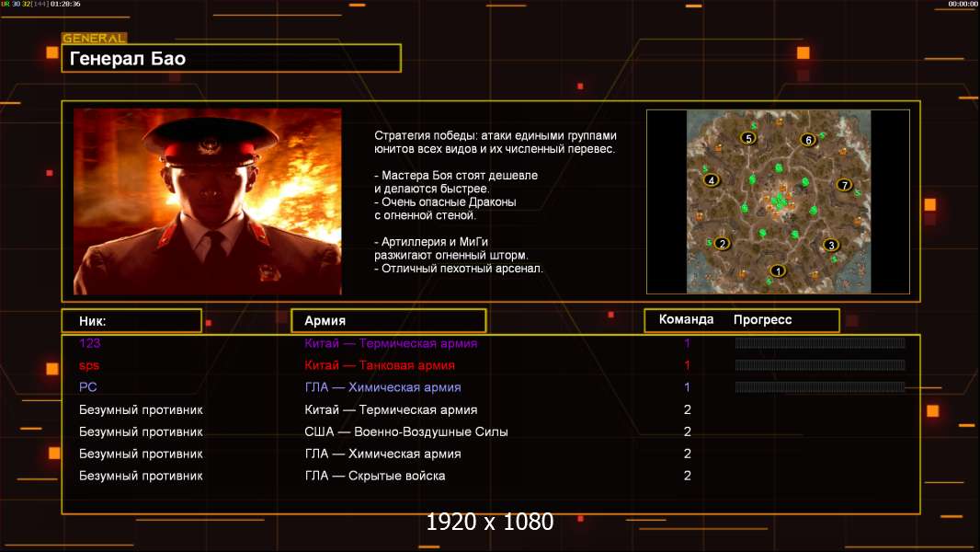980x552 pixels.
Task: Click team number 1 for player PC
Action: [x=687, y=387]
